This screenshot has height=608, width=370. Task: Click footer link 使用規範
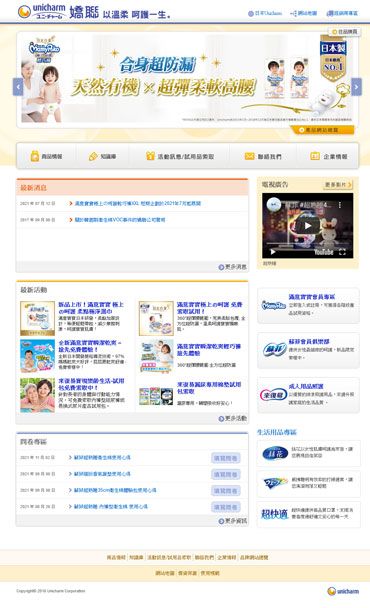(210, 573)
